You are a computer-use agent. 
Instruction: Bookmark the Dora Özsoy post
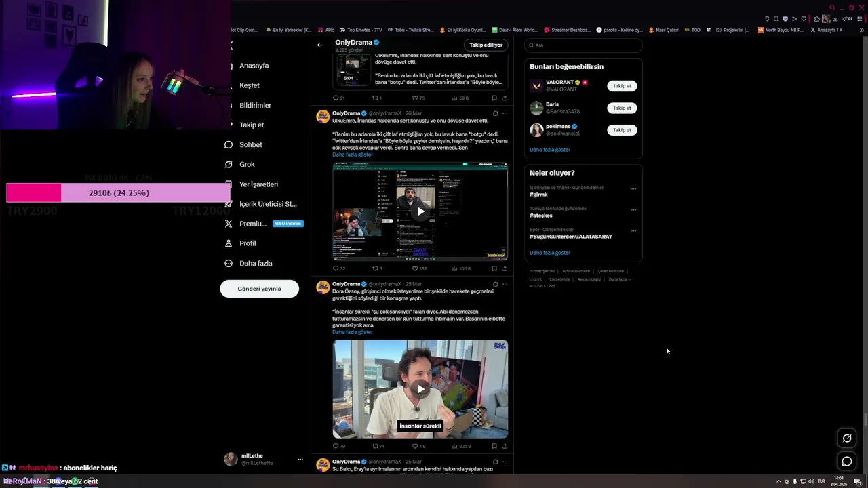click(494, 446)
